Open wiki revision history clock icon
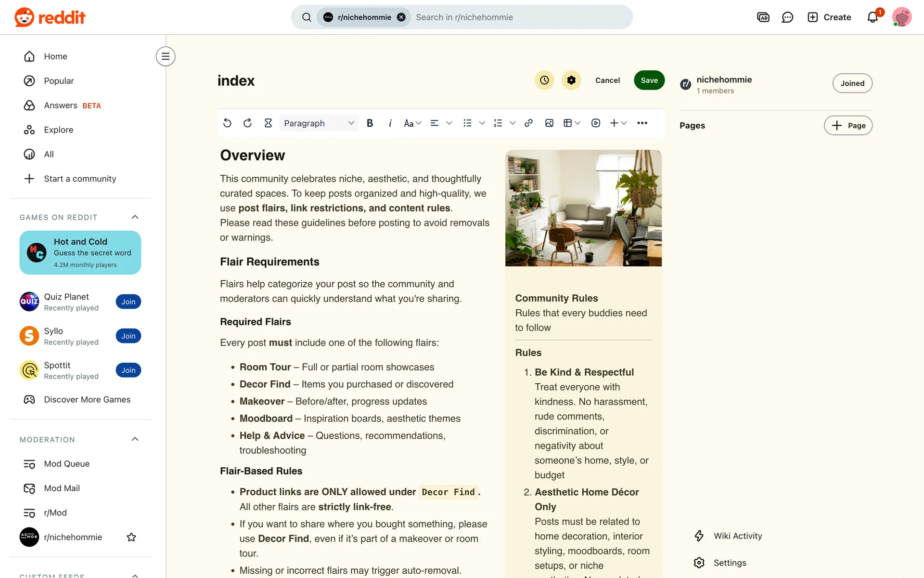Image resolution: width=924 pixels, height=578 pixels. (544, 80)
